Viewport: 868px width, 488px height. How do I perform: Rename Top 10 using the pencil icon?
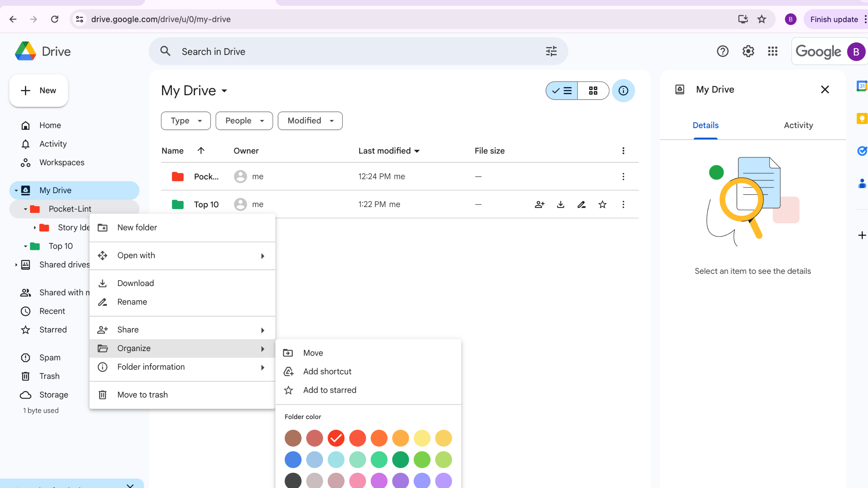(581, 204)
